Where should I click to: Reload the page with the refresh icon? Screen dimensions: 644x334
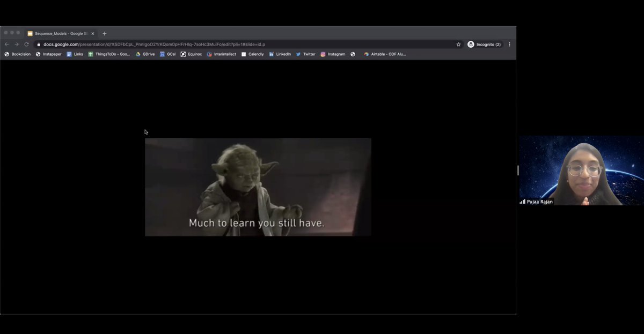[x=26, y=44]
